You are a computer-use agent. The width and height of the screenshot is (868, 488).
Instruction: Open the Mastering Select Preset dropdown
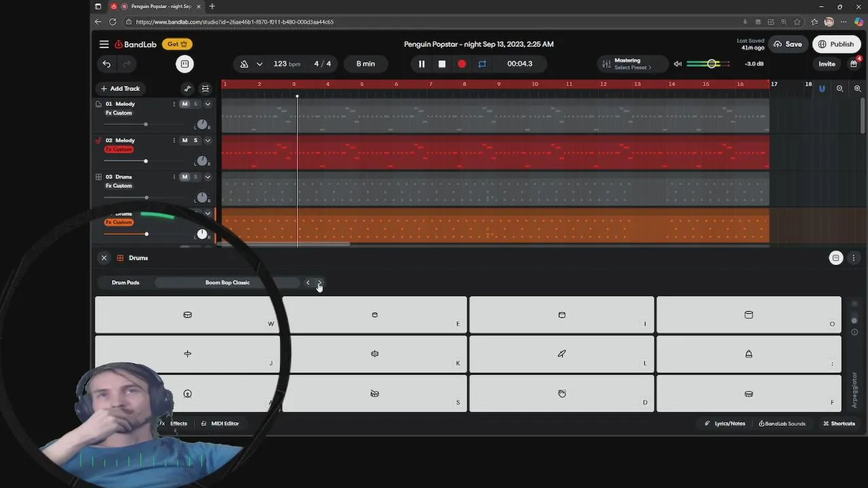click(x=632, y=64)
